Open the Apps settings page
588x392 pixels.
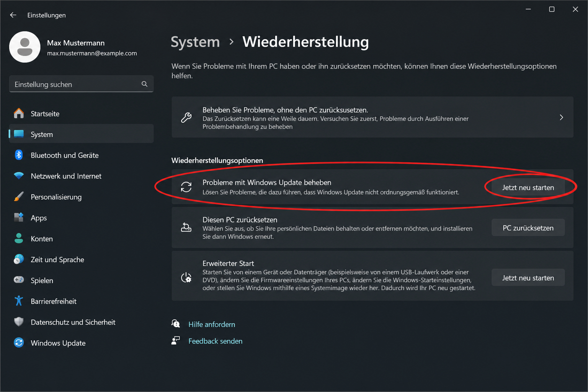81,218
